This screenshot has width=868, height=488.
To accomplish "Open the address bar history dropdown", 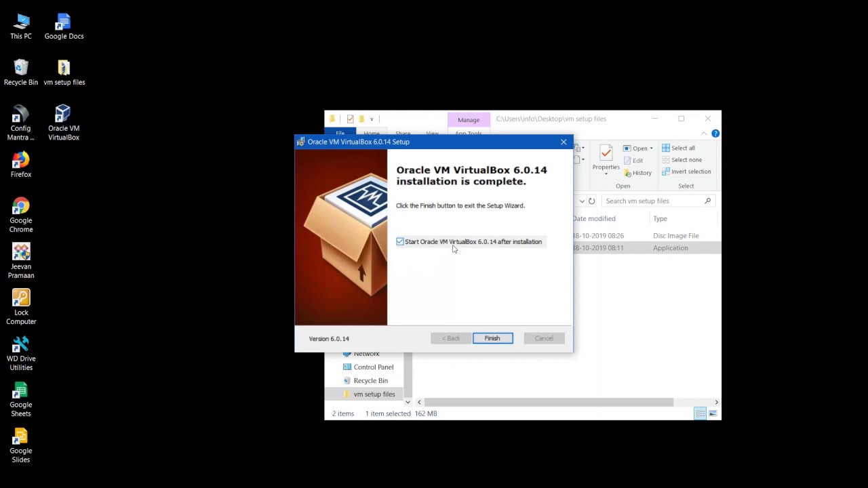I will (x=582, y=201).
